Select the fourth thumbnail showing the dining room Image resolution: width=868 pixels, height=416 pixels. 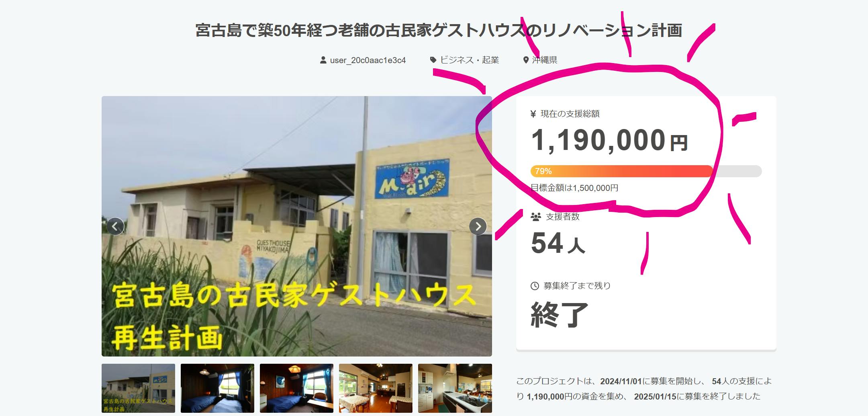(376, 388)
